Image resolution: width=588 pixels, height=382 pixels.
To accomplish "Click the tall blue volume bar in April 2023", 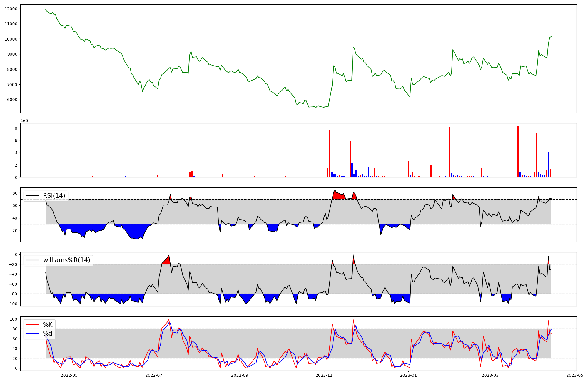I will (x=549, y=165).
